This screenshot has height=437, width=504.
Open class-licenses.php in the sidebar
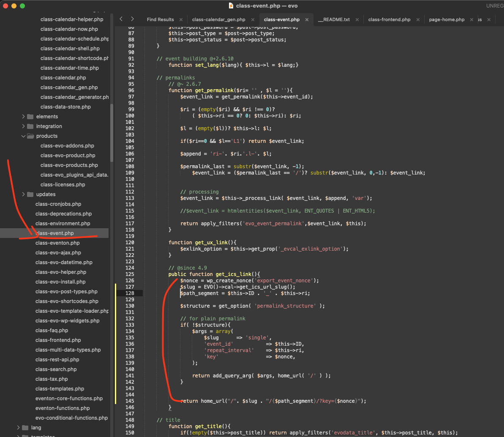click(63, 185)
